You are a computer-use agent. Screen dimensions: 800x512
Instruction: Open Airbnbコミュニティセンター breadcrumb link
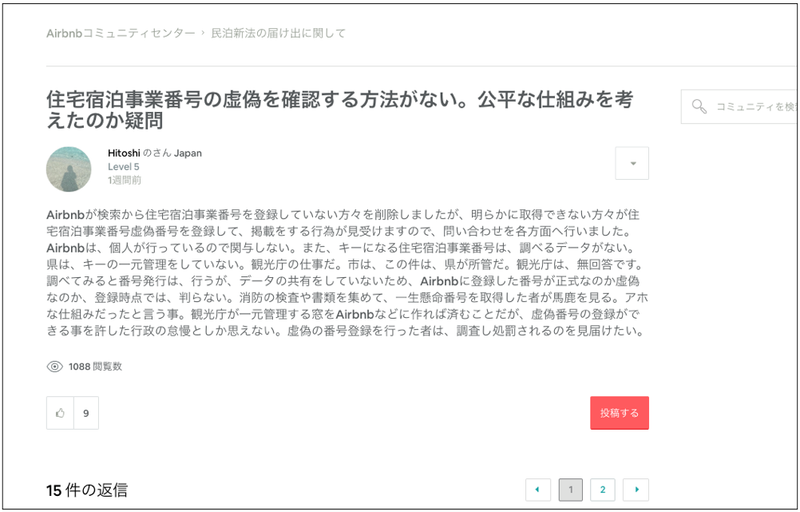(120, 33)
